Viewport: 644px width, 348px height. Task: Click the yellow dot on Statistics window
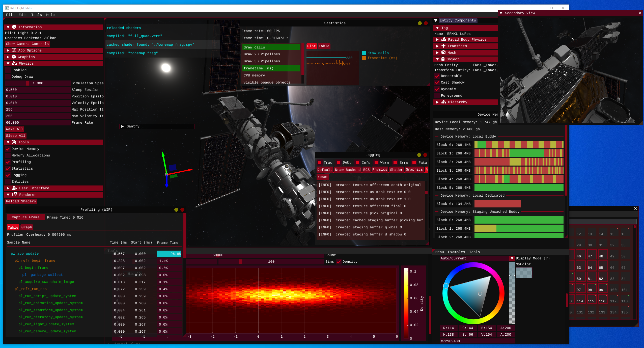click(419, 23)
